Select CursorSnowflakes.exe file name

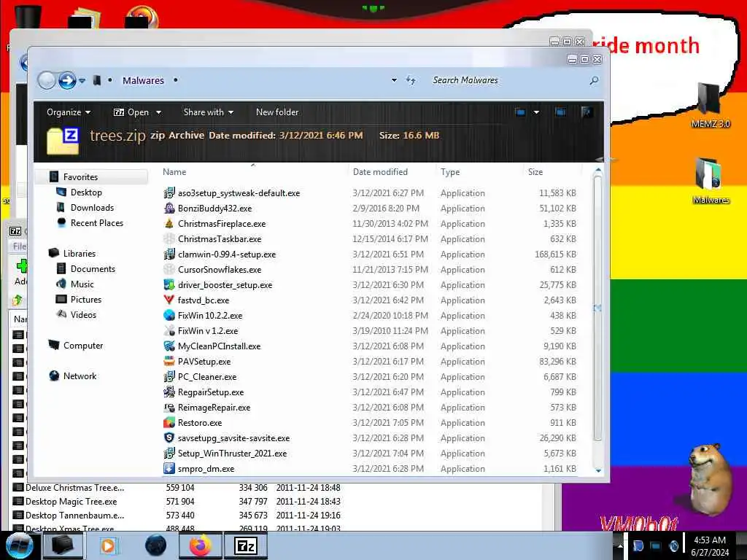[220, 270]
